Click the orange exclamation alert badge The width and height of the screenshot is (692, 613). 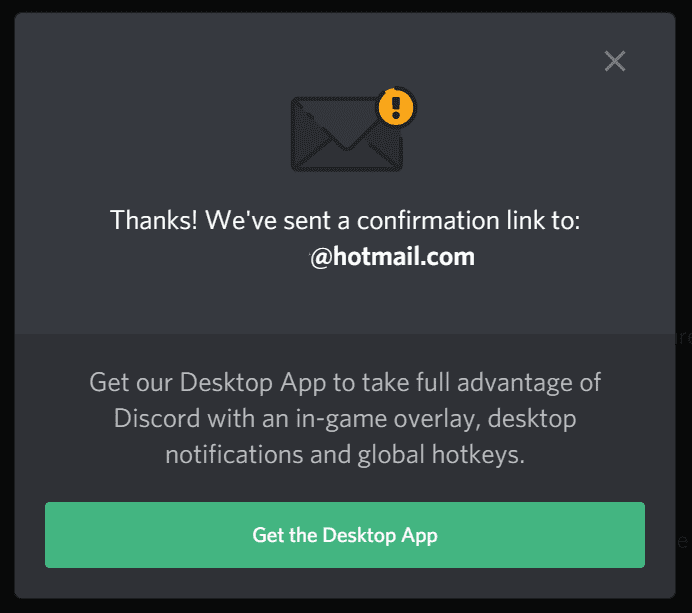[396, 107]
